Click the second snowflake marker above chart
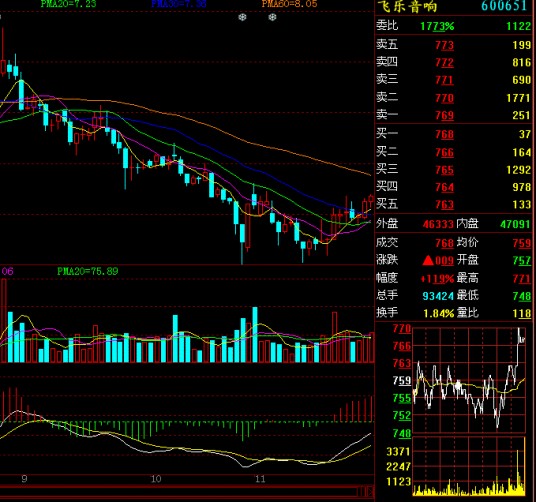The height and width of the screenshot is (502, 536). [x=272, y=17]
